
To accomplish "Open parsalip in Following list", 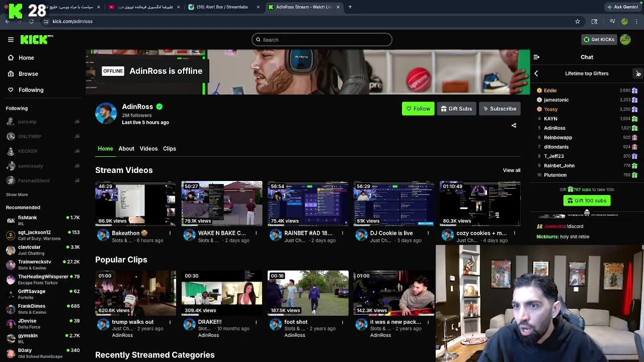I will 43,122.
